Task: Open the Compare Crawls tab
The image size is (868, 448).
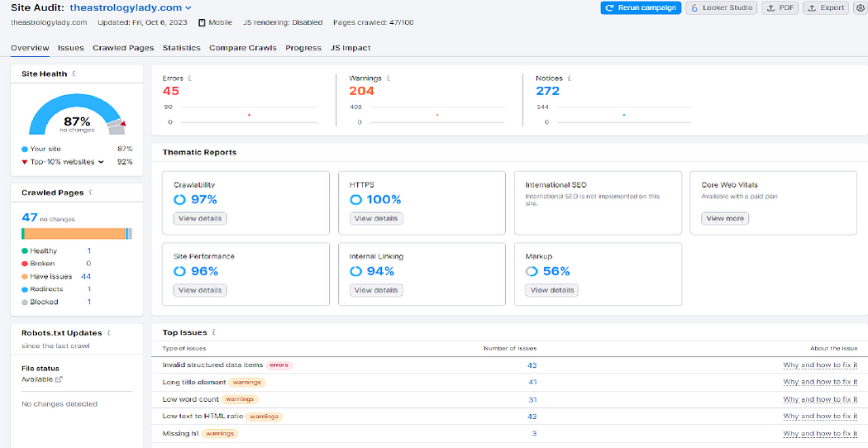Action: coord(243,48)
